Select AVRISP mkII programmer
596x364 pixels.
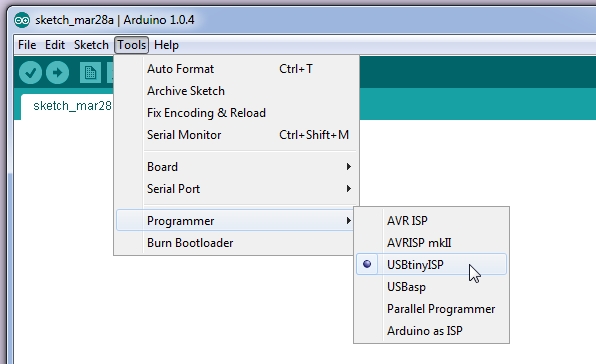[x=431, y=242]
